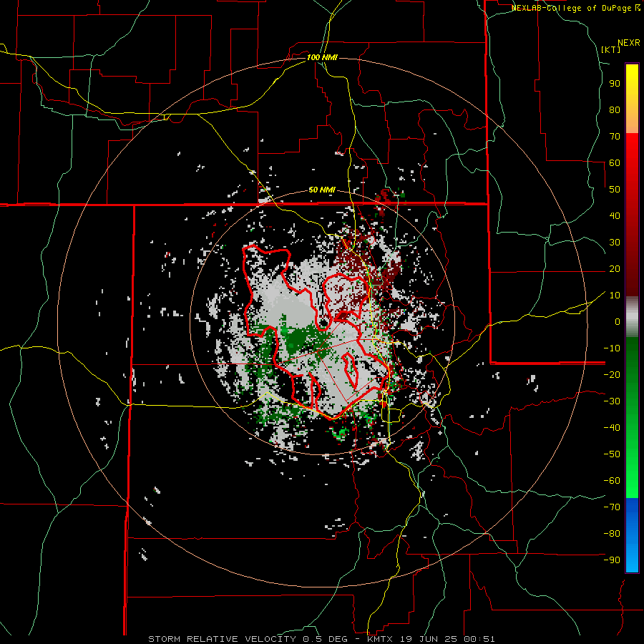
Task: Select the -30 value on velocity scale
Action: tap(612, 401)
